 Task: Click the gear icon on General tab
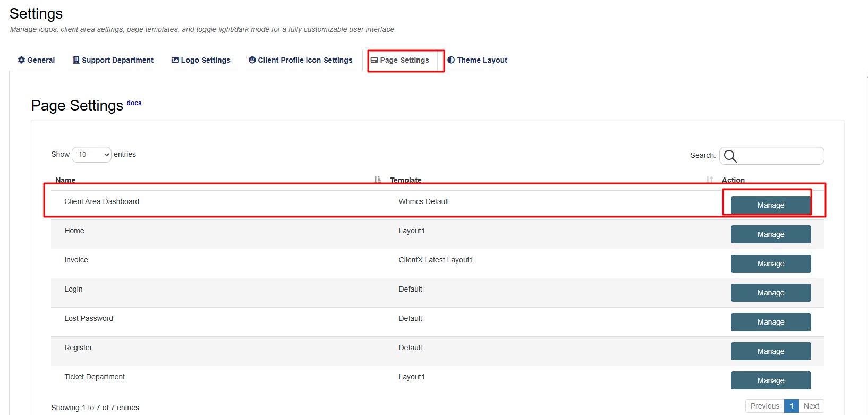21,60
